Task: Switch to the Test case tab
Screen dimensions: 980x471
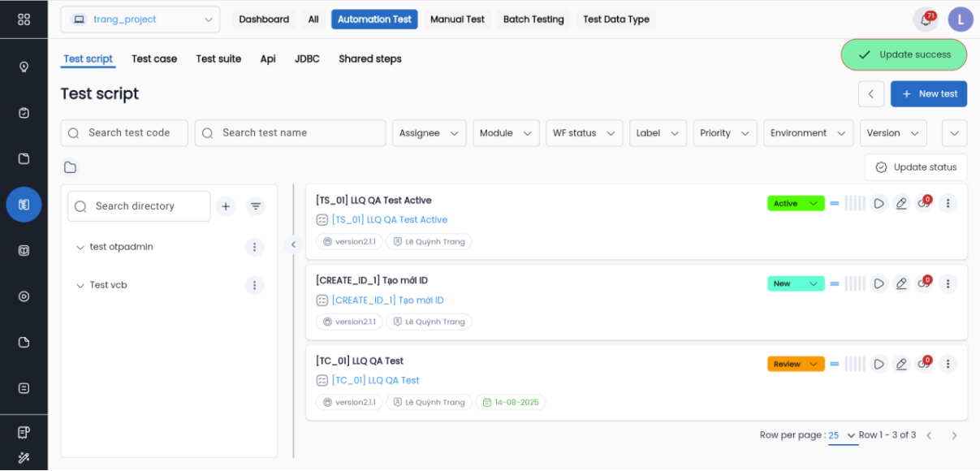Action: pos(154,58)
